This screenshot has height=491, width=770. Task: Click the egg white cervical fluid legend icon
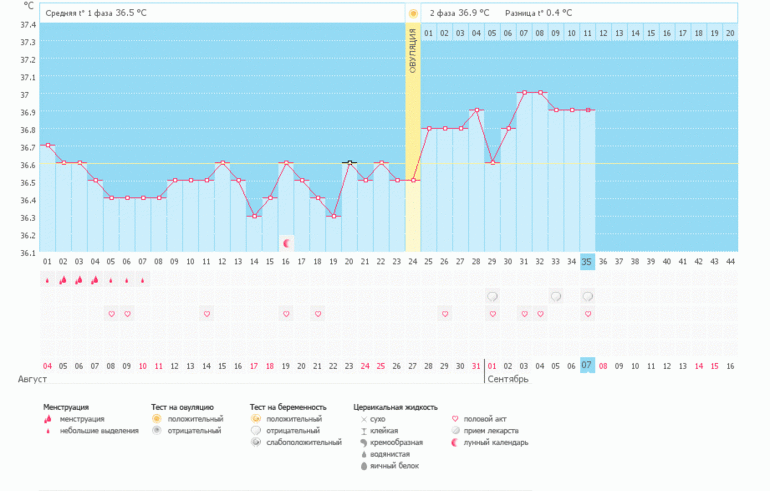(x=361, y=466)
